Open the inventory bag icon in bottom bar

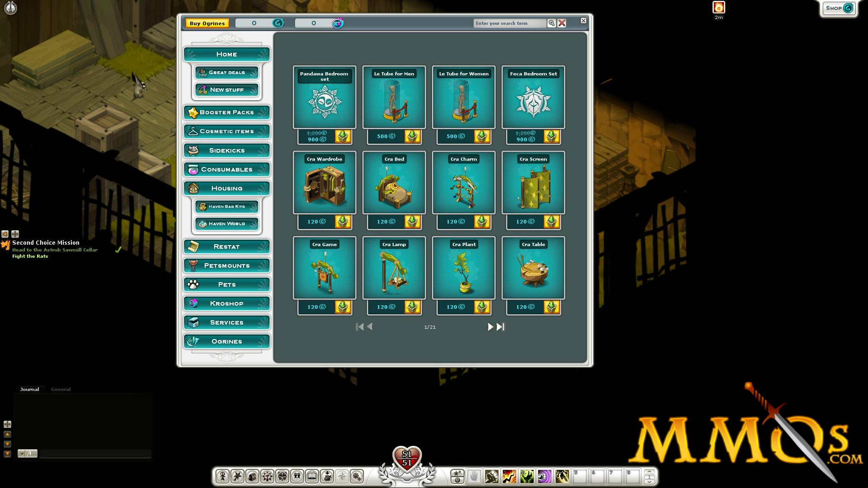pyautogui.click(x=252, y=476)
